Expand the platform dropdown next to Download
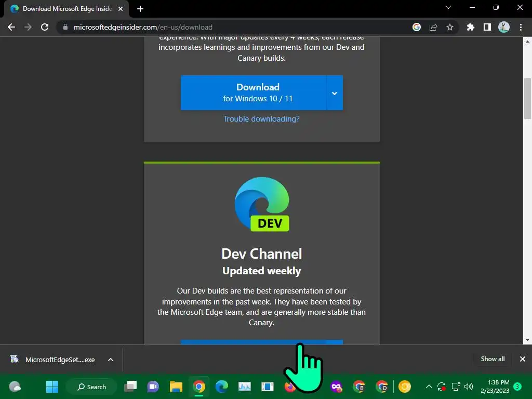The width and height of the screenshot is (532, 399). (x=335, y=92)
